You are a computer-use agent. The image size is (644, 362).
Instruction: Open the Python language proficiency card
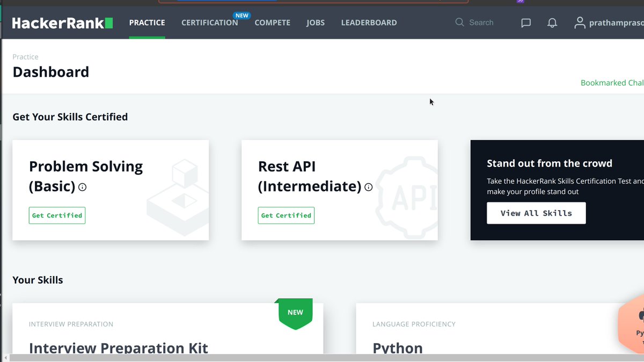[500, 328]
